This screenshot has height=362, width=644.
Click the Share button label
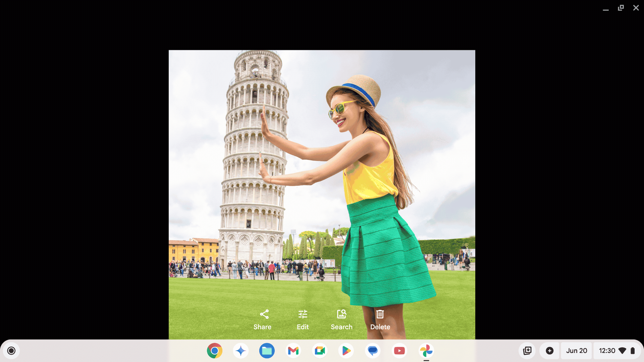point(263,327)
